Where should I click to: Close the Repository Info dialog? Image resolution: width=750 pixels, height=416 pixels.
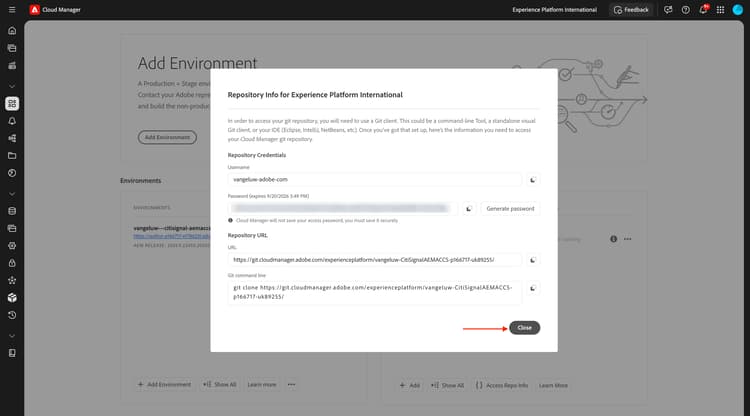(524, 328)
